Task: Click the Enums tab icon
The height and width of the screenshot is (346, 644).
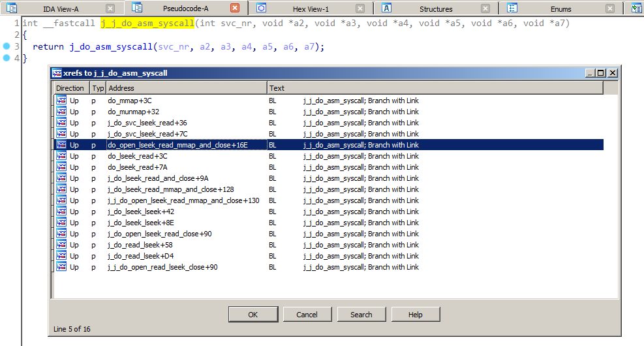Action: [x=512, y=8]
